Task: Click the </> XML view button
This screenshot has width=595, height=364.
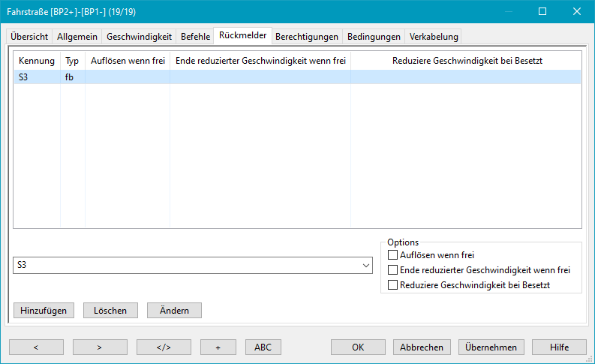Action: tap(164, 347)
